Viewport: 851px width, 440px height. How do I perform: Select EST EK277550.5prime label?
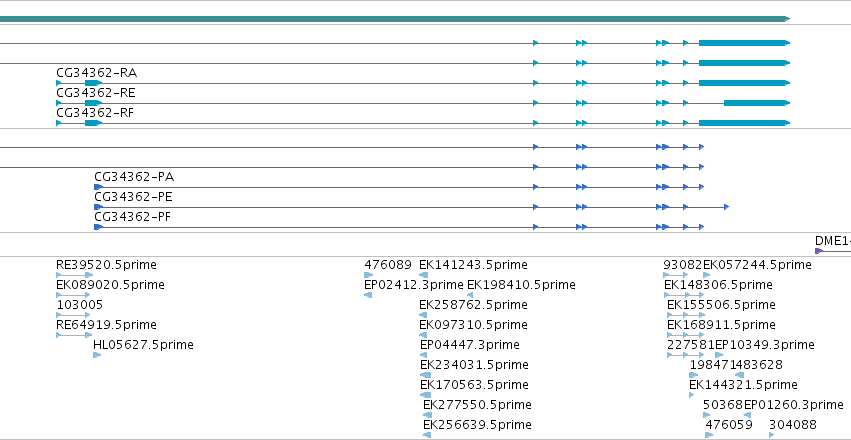(x=477, y=405)
